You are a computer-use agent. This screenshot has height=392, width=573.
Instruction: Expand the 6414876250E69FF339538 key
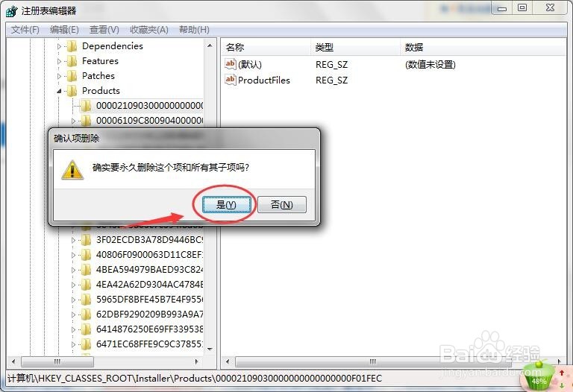tap(73, 329)
